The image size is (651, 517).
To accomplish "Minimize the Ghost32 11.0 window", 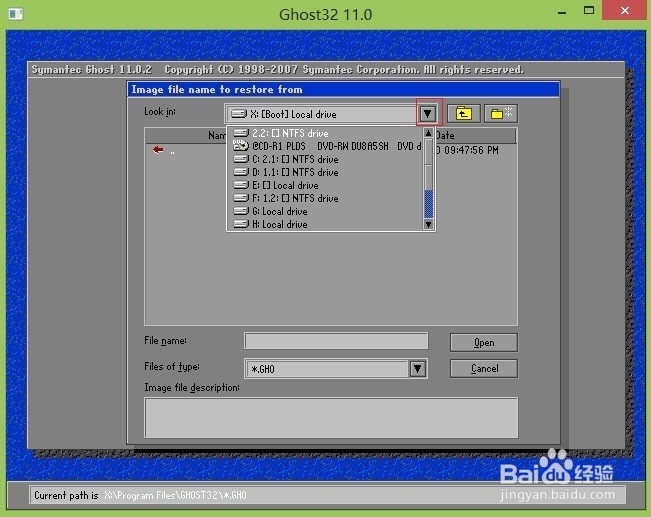I will coord(562,11).
